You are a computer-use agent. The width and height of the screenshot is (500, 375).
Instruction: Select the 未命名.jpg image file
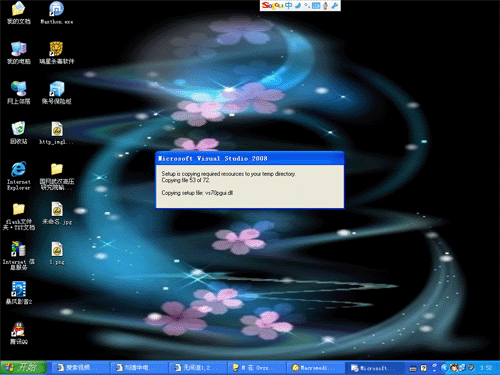57,213
